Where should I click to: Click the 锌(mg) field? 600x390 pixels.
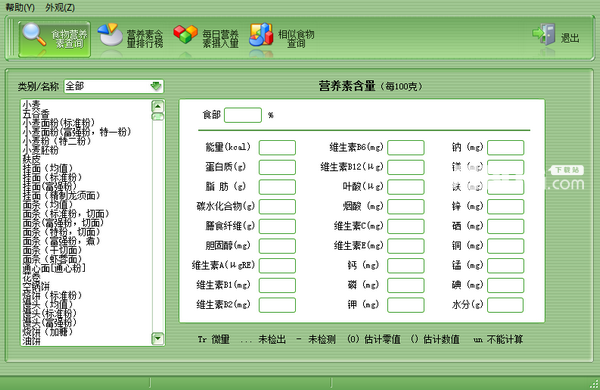point(505,207)
